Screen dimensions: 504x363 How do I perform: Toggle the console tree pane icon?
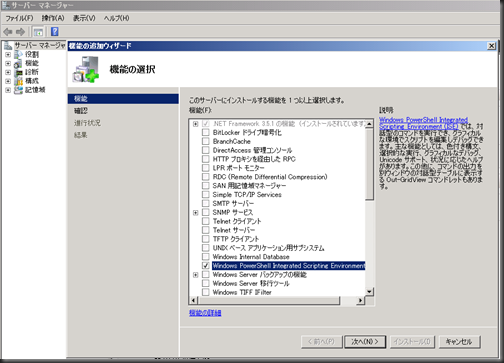(38, 32)
